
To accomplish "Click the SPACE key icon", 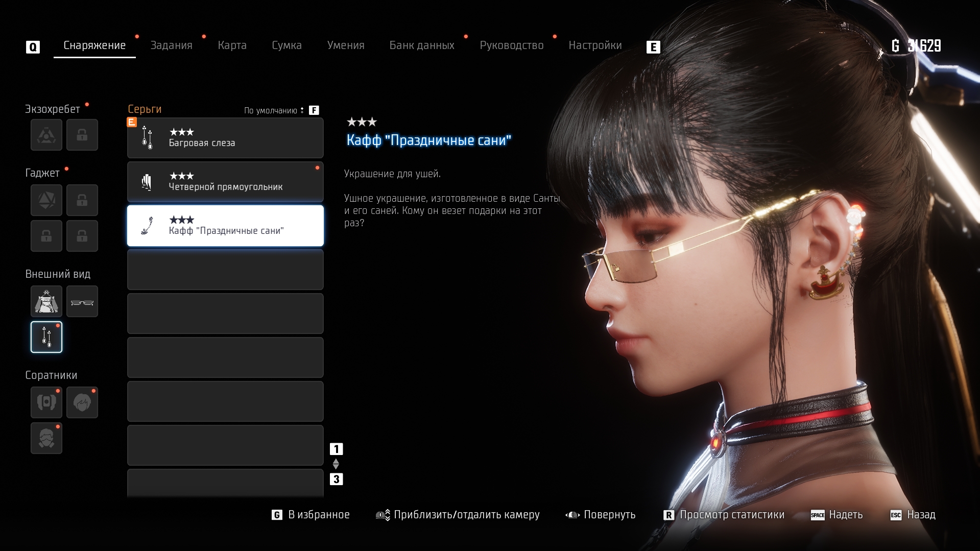I will [818, 515].
